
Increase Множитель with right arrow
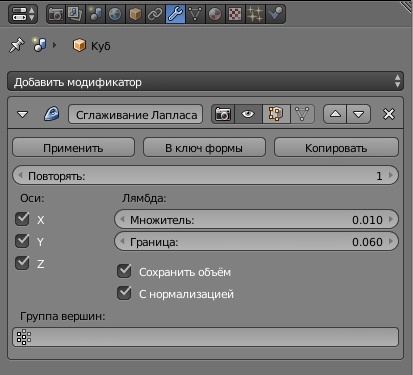click(391, 219)
